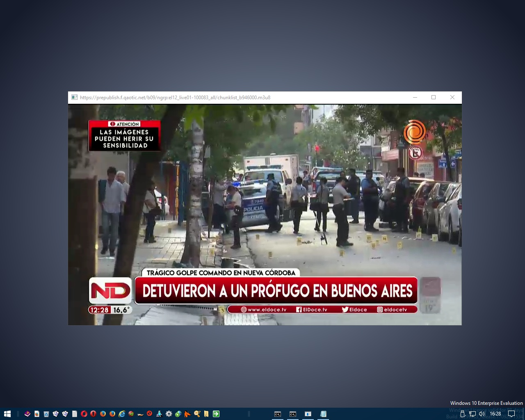Click the Safely Remove Hardware USB icon

pyautogui.click(x=463, y=414)
